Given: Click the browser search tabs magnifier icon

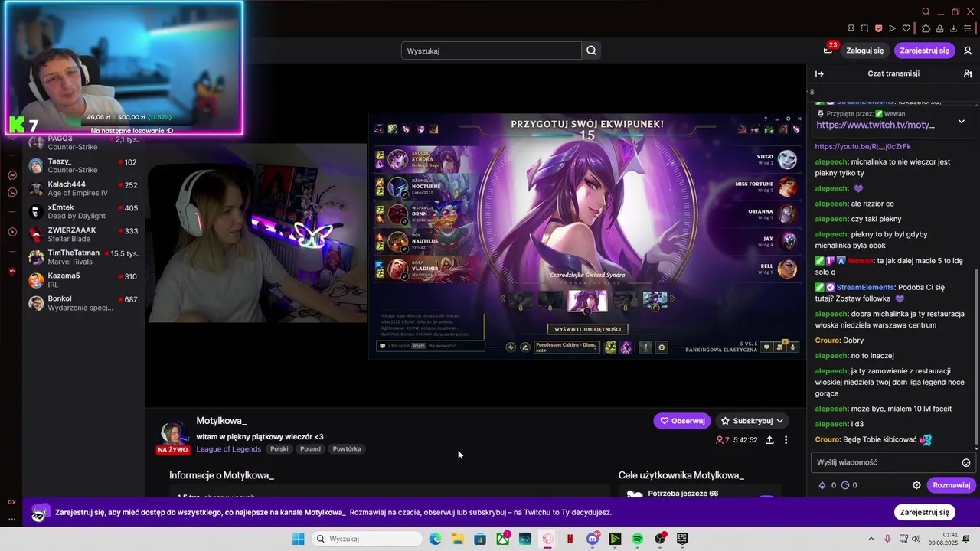Looking at the screenshot, I should click(x=926, y=11).
